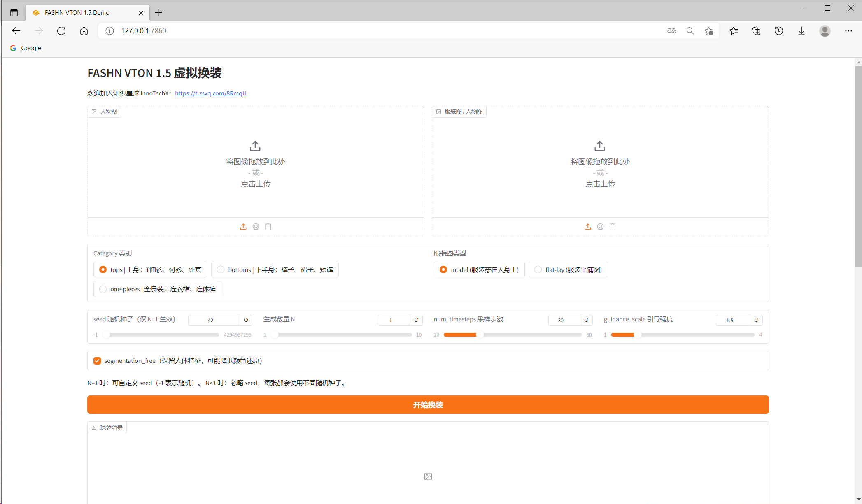Click webcam icon under 服装图 panel

coord(600,227)
